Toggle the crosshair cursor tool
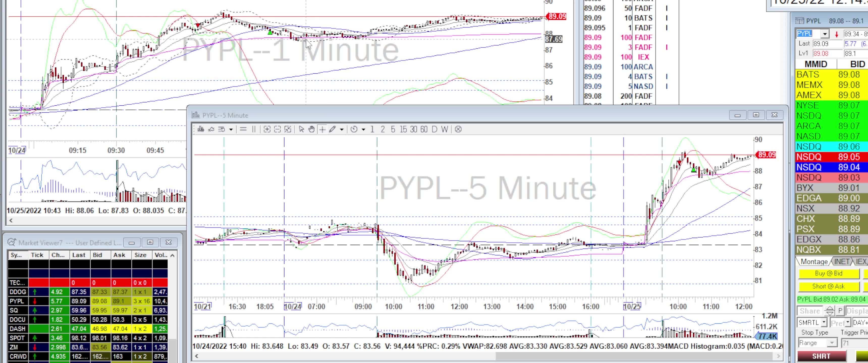This screenshot has height=363, width=868. click(x=322, y=129)
